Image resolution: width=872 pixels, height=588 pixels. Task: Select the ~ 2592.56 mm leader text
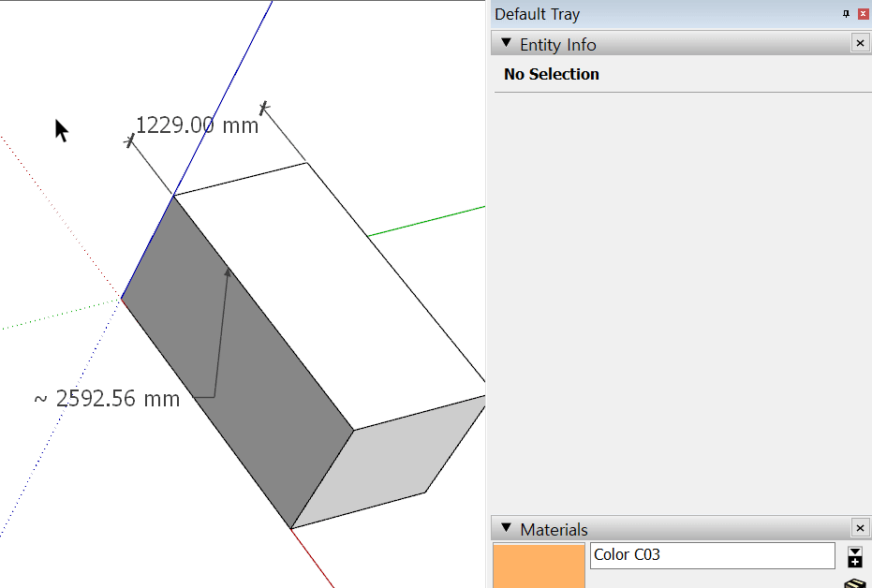[x=107, y=399]
